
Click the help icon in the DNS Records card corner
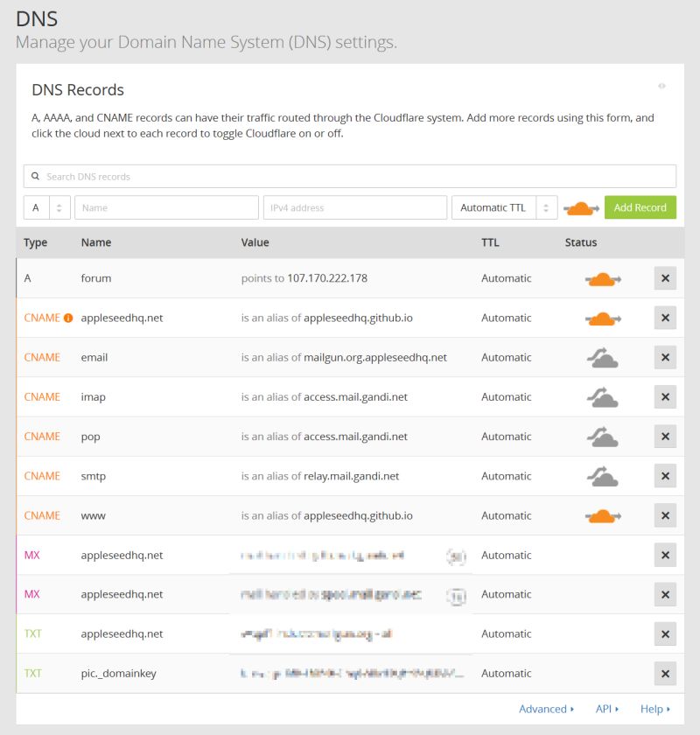(662, 87)
